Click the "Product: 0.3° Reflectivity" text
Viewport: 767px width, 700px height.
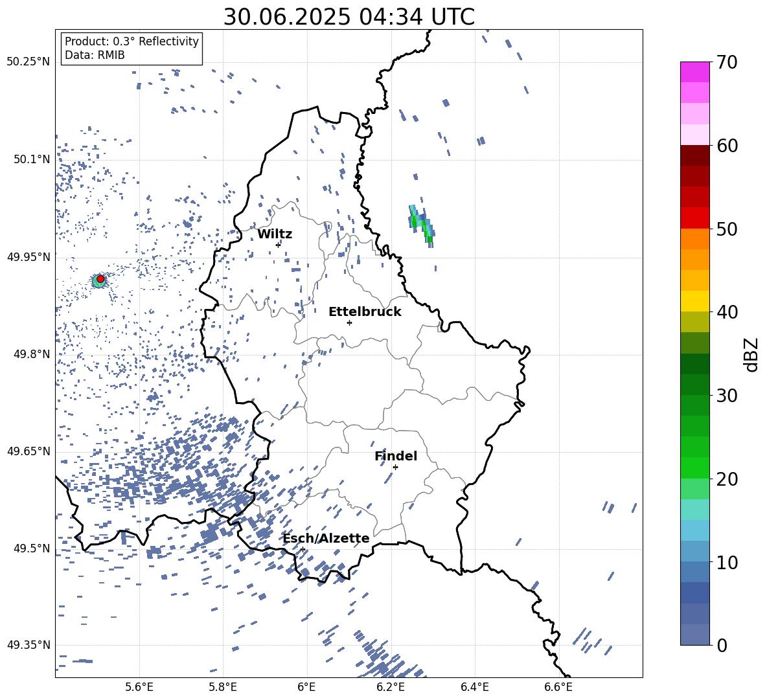point(132,41)
